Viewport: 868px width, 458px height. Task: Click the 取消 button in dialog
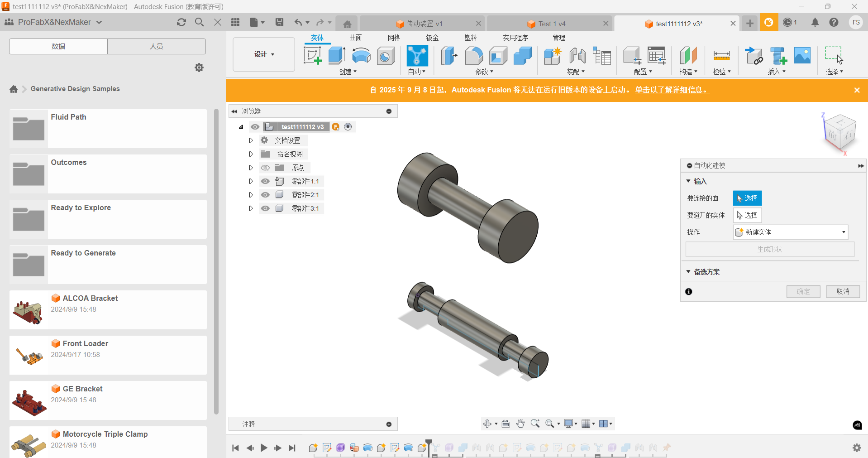pyautogui.click(x=843, y=291)
